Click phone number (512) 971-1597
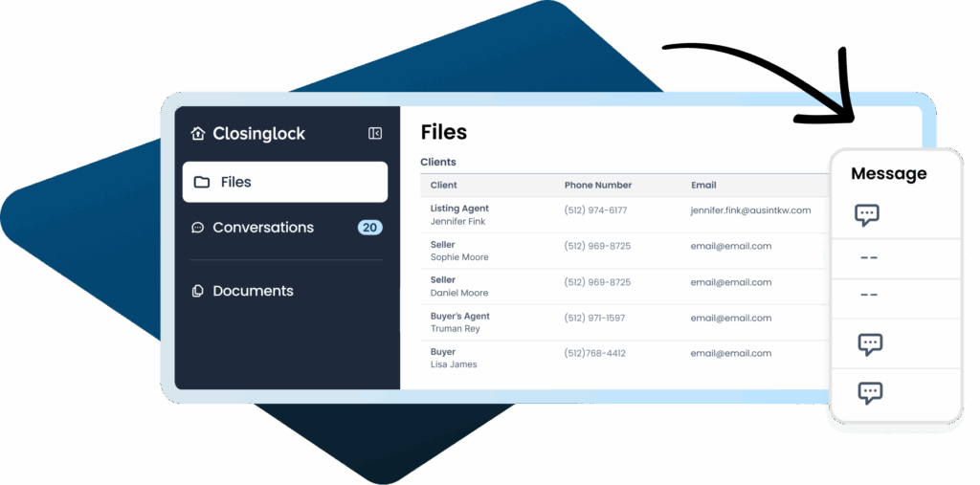This screenshot has height=485, width=980. [594, 319]
